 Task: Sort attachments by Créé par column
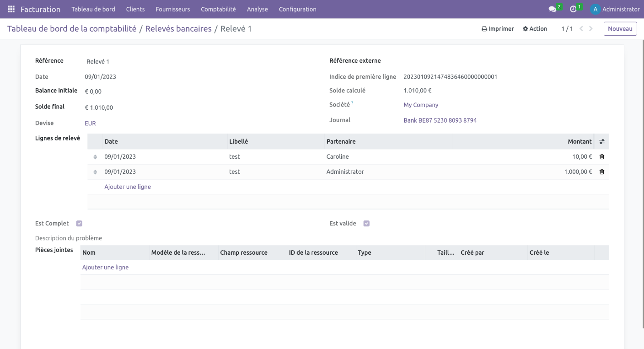[x=492, y=252]
